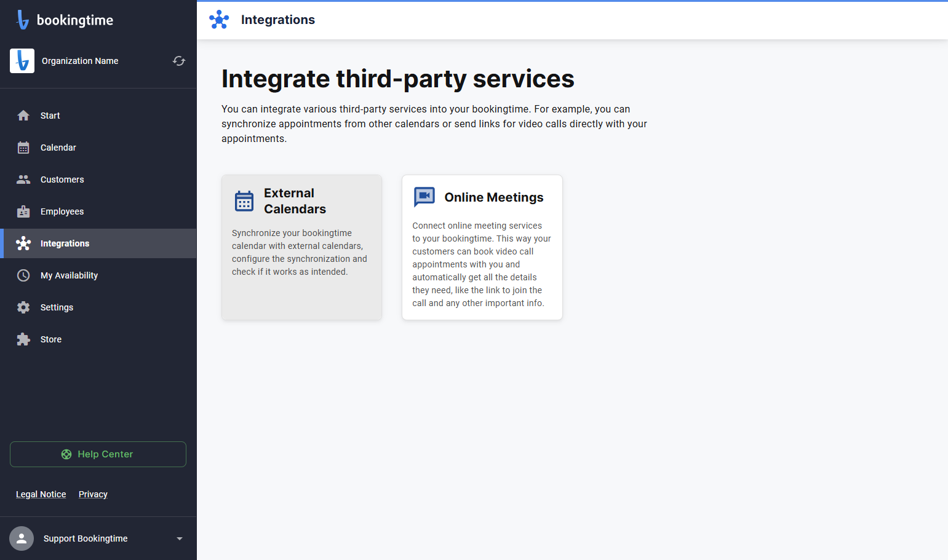
Task: Open the External Calendars card title
Action: 295,201
